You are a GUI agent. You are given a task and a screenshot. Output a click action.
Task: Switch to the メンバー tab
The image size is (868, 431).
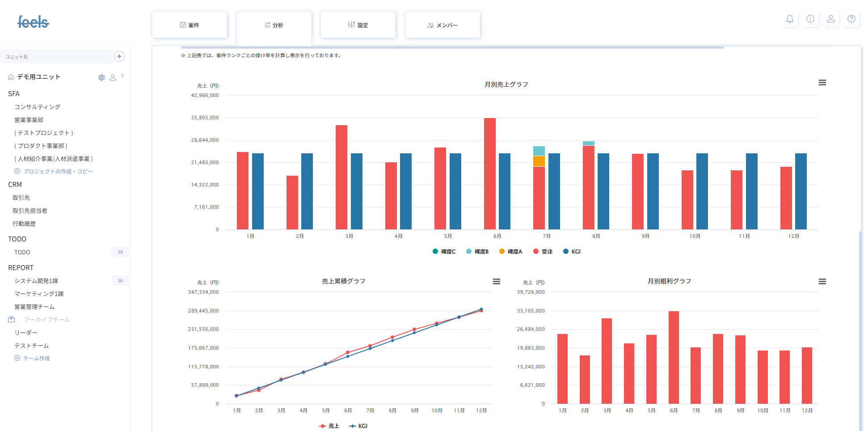click(442, 25)
